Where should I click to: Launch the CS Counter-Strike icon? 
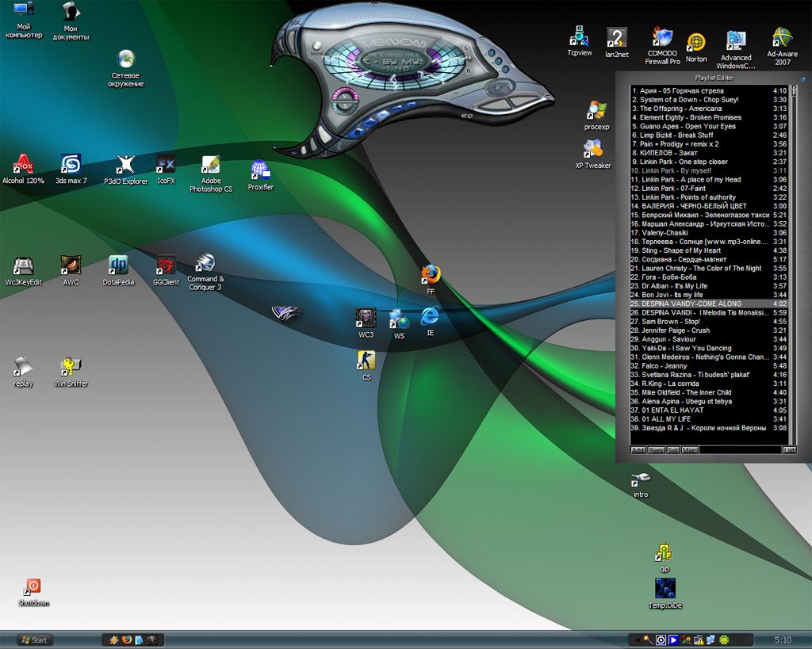pyautogui.click(x=366, y=361)
